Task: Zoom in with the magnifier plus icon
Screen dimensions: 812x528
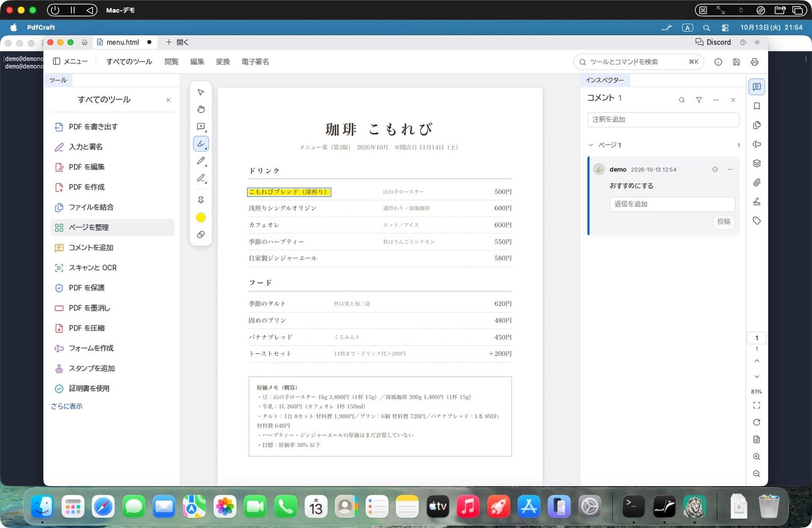Action: [757, 457]
